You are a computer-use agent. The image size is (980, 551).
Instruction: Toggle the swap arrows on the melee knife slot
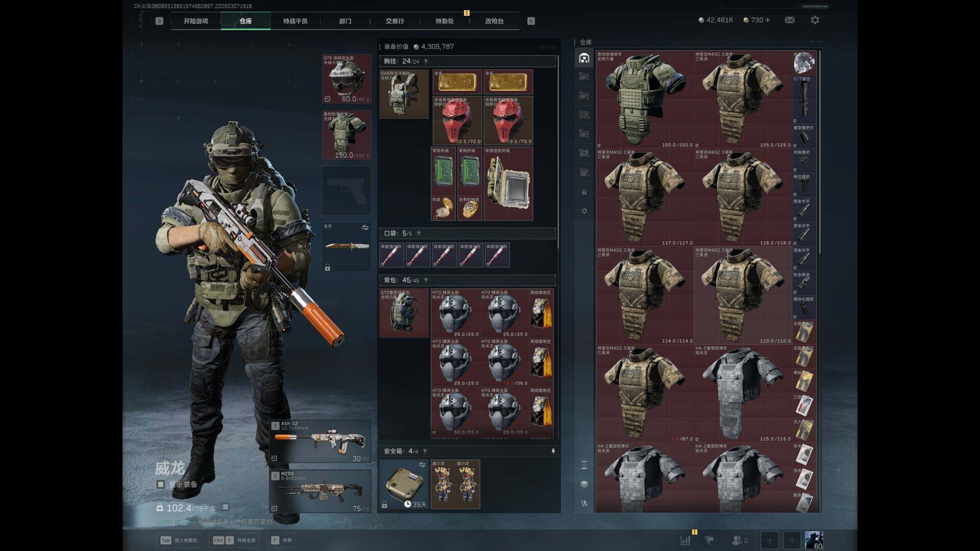pyautogui.click(x=365, y=227)
